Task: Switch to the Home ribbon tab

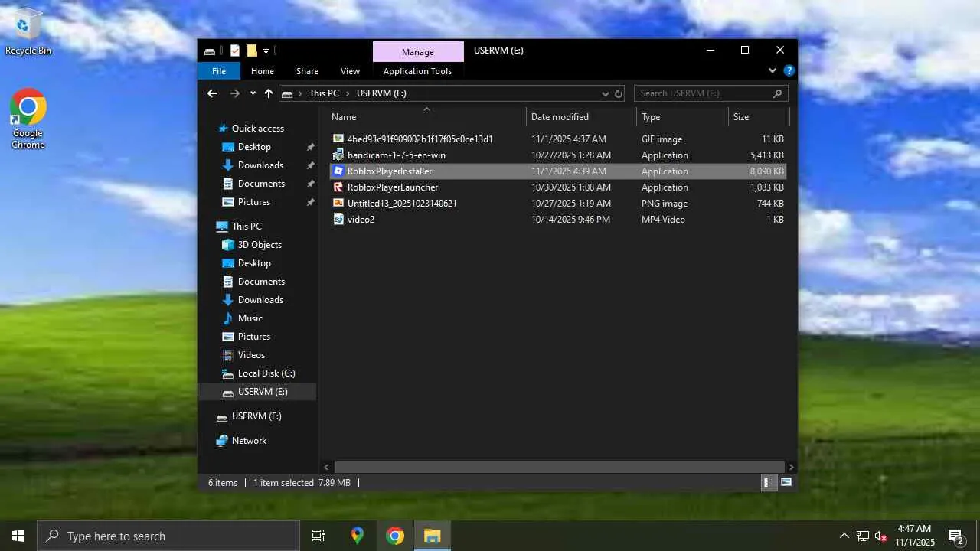Action: tap(263, 71)
